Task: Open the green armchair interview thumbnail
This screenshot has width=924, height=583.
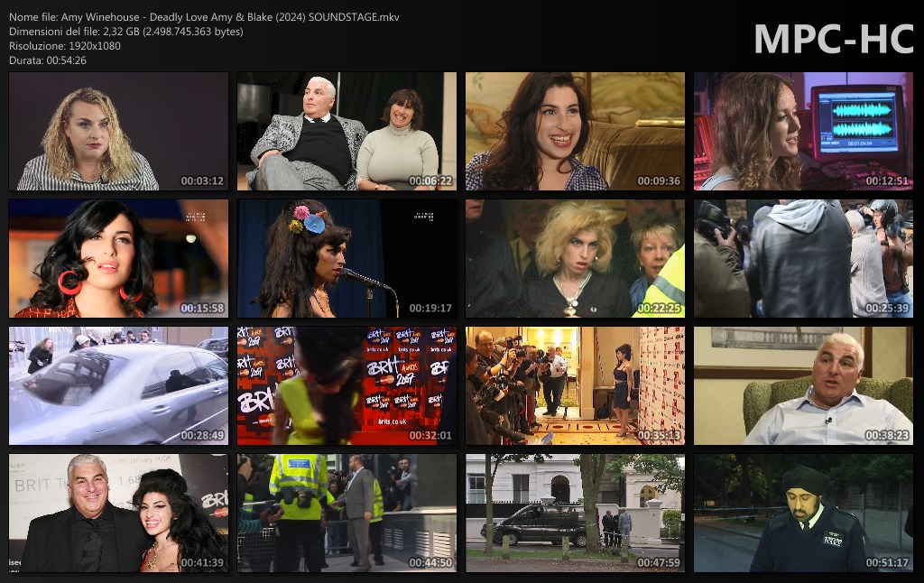Action: pyautogui.click(x=803, y=385)
